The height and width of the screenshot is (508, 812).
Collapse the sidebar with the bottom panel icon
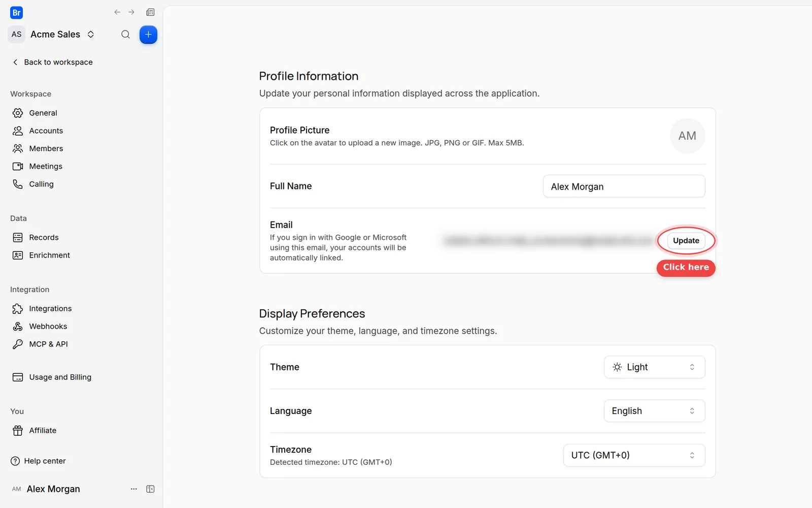point(150,489)
